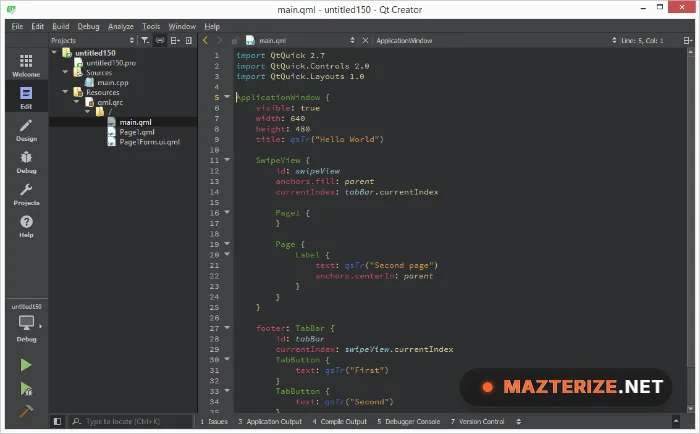Screen dimensions: 700x434
Task: Switch to Edit mode
Action: (x=26, y=98)
